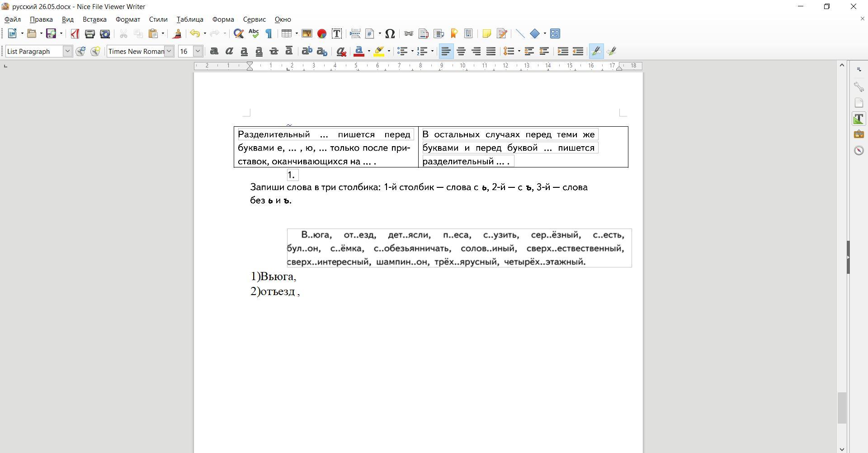Open the Styles panel in the sidebar
This screenshot has height=453, width=868.
pyautogui.click(x=859, y=119)
